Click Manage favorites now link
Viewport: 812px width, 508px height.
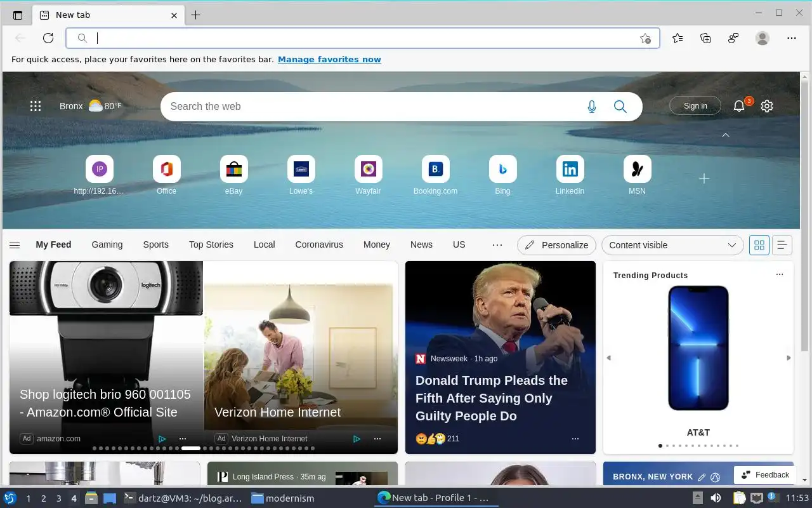tap(329, 60)
